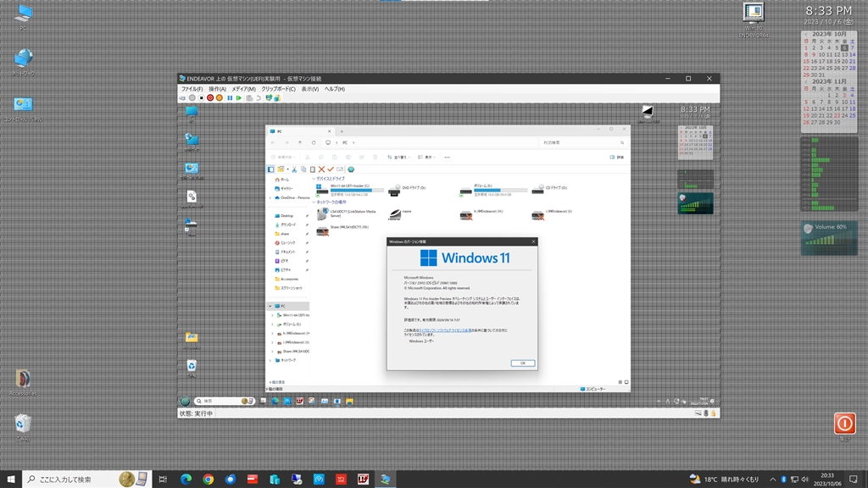Open host Recycle Bin desktop icon
The height and width of the screenshot is (488, 868).
(x=23, y=427)
